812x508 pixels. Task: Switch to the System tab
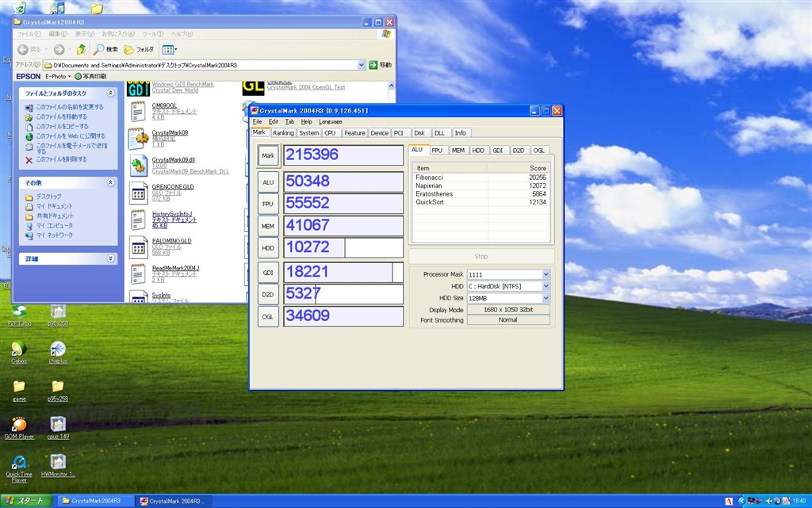(x=308, y=133)
